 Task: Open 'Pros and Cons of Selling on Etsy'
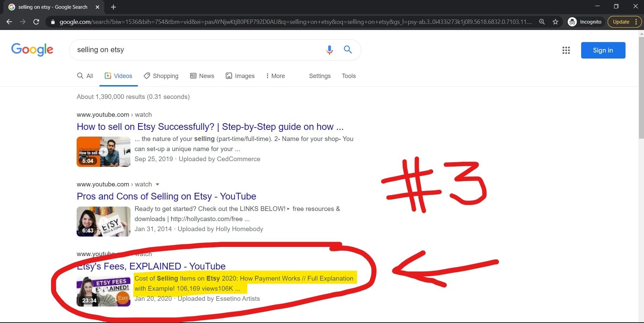pyautogui.click(x=166, y=196)
